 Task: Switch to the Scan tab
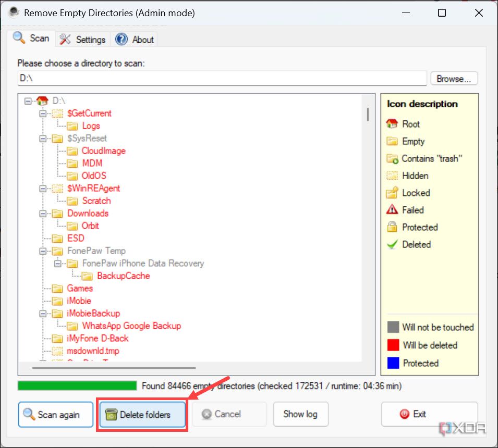31,39
